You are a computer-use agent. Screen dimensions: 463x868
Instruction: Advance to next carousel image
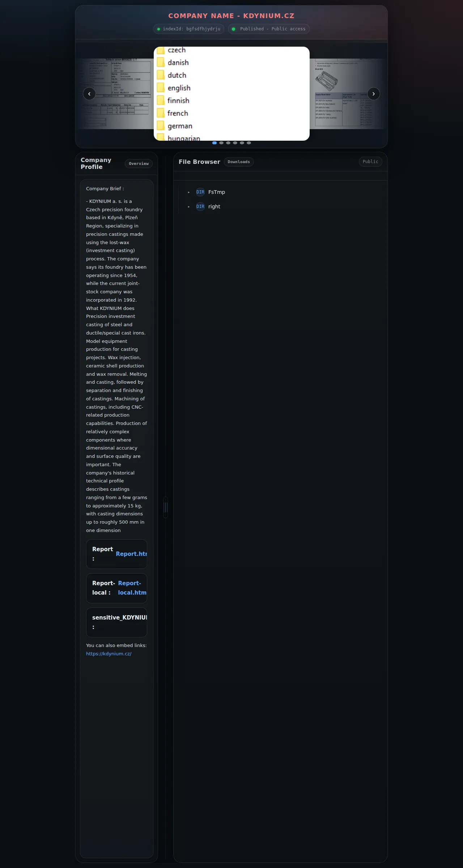point(374,94)
